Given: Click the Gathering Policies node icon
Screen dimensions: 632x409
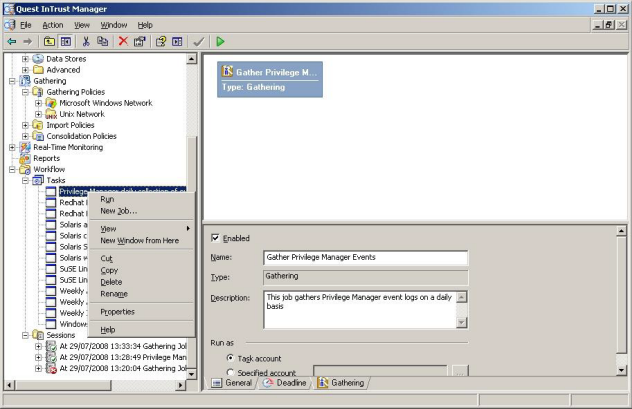Looking at the screenshot, I should coord(38,92).
